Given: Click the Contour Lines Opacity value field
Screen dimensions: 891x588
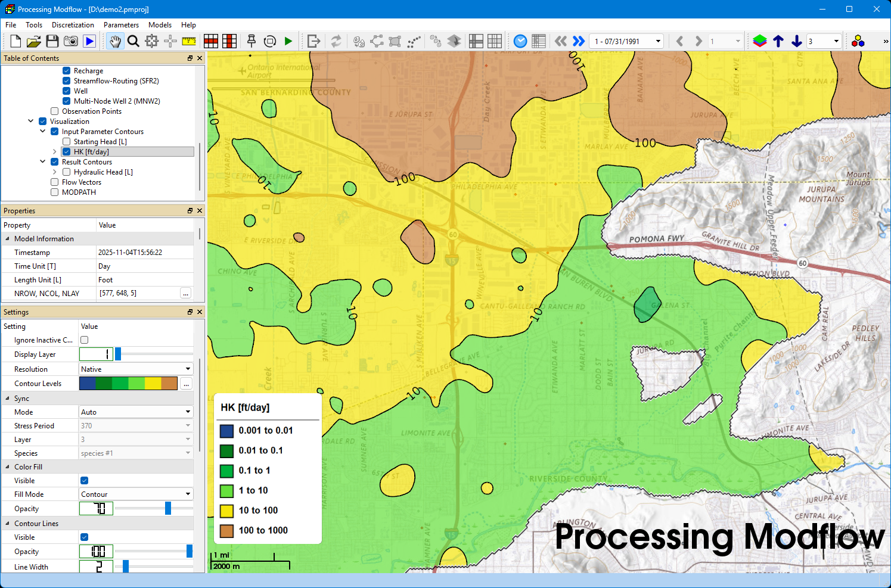Looking at the screenshot, I should click(96, 552).
